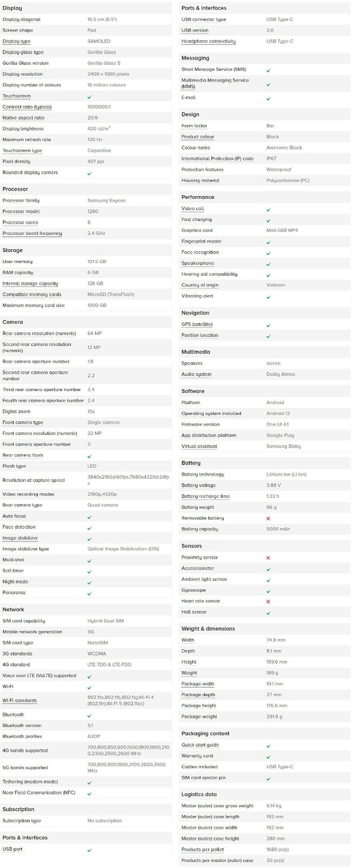Click the Headphone connectivity link
This screenshot has width=352, height=868.
pyautogui.click(x=208, y=41)
